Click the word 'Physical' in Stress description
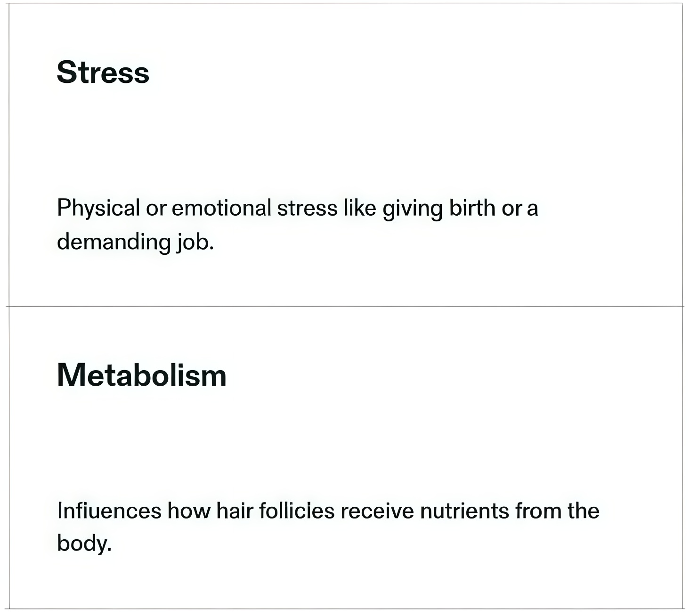Viewport: 690px width, 616px height. [98, 208]
